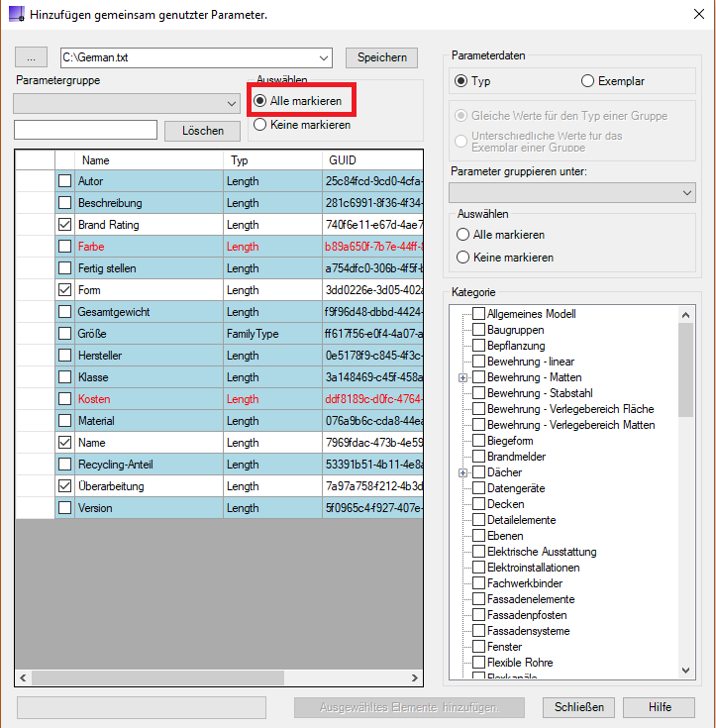The width and height of the screenshot is (716, 728).
Task: Open the C:\German.txt file path dropdown
Action: [x=324, y=58]
